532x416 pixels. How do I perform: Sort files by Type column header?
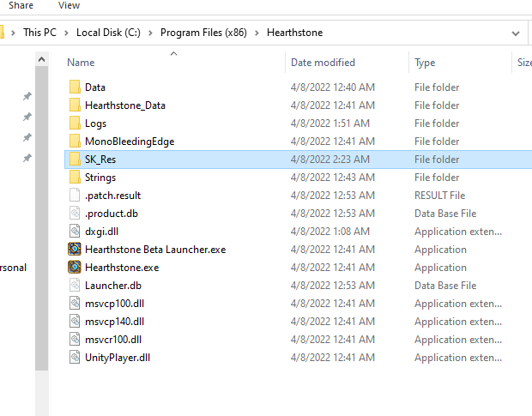pyautogui.click(x=425, y=63)
